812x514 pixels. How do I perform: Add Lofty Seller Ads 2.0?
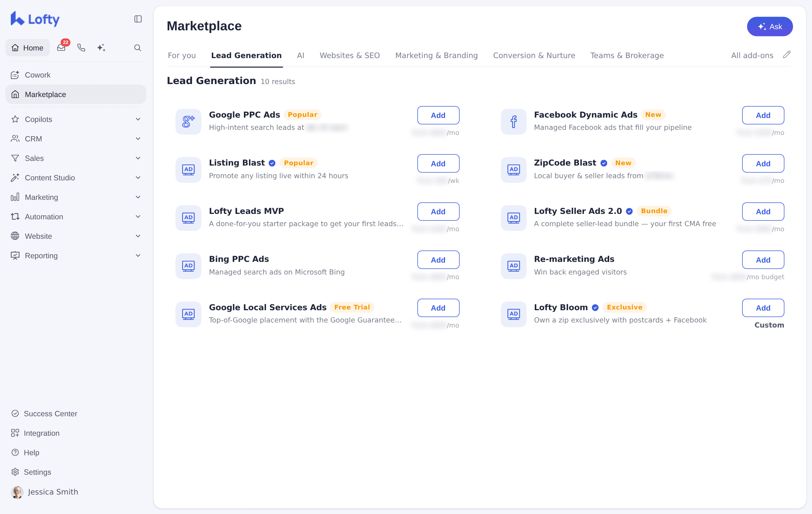(763, 212)
